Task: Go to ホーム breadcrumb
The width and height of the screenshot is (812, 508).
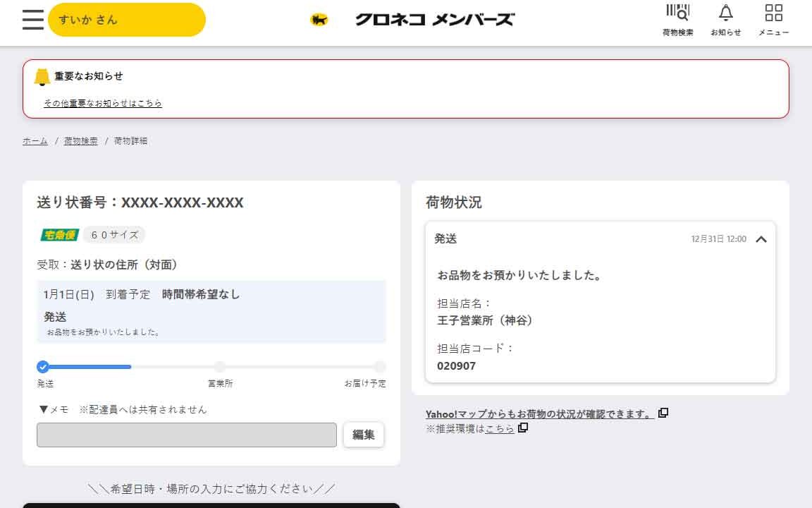Action: click(x=35, y=141)
